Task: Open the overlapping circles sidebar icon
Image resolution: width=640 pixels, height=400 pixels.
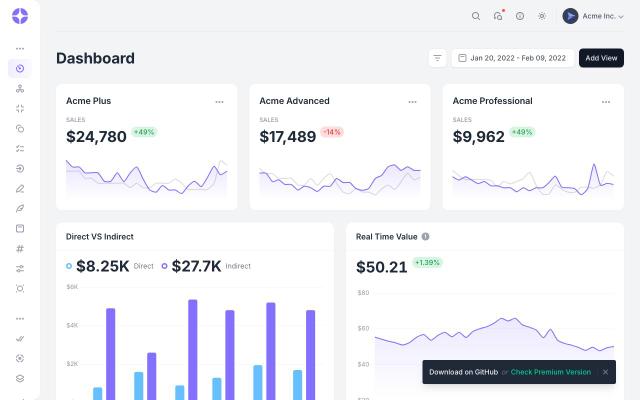Action: pyautogui.click(x=20, y=129)
